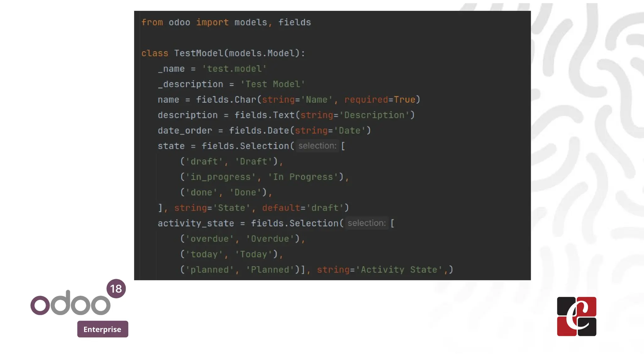Click the 'Planned' label string
Viewport: 644px width, 362px height.
click(x=269, y=270)
